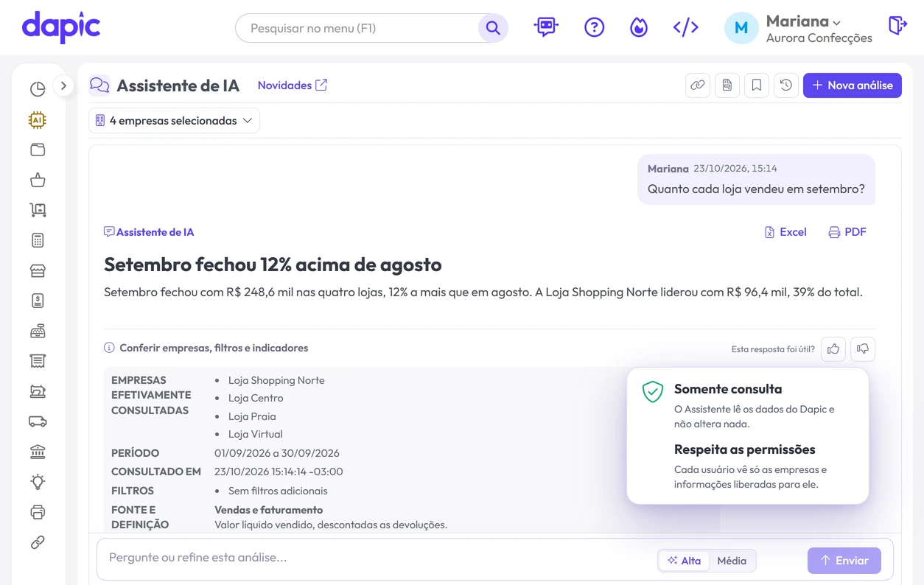Export the answer to Excel
924x585 pixels.
point(785,232)
